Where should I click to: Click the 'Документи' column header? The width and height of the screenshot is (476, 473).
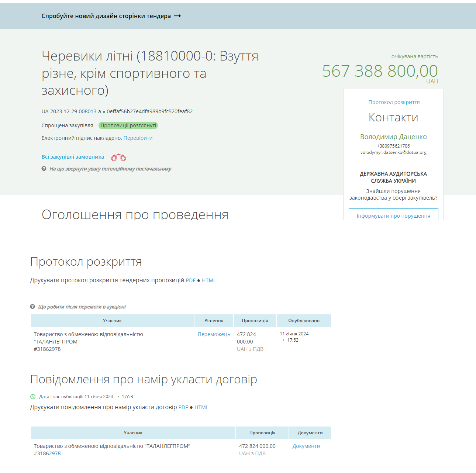310,433
